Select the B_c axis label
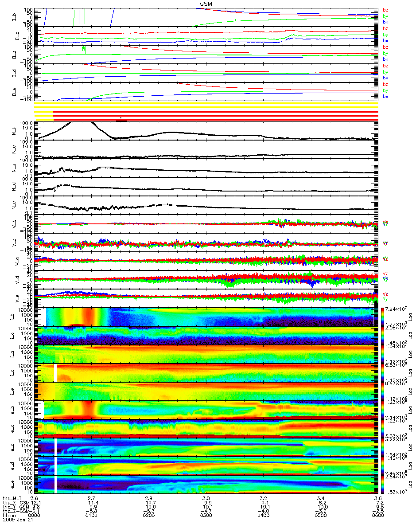 [x=18, y=36]
